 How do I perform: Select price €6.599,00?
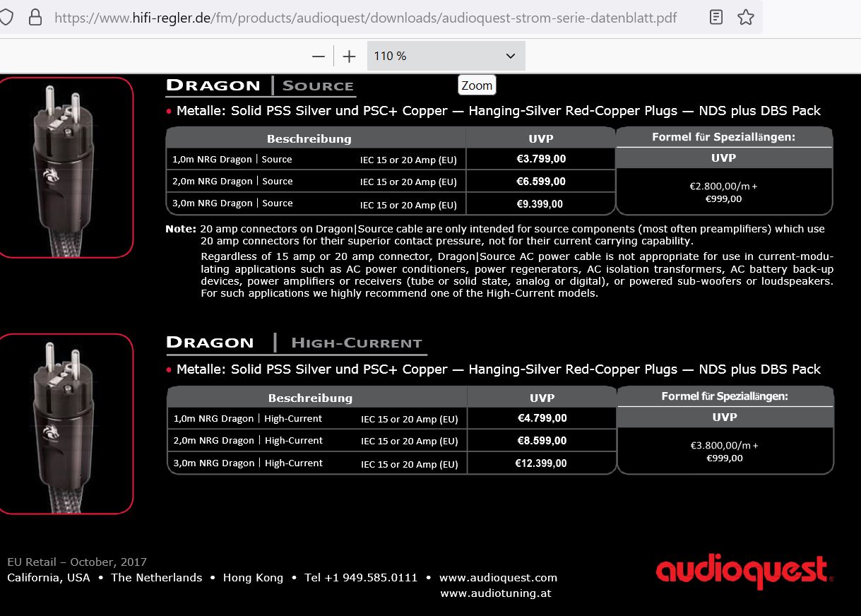[541, 182]
